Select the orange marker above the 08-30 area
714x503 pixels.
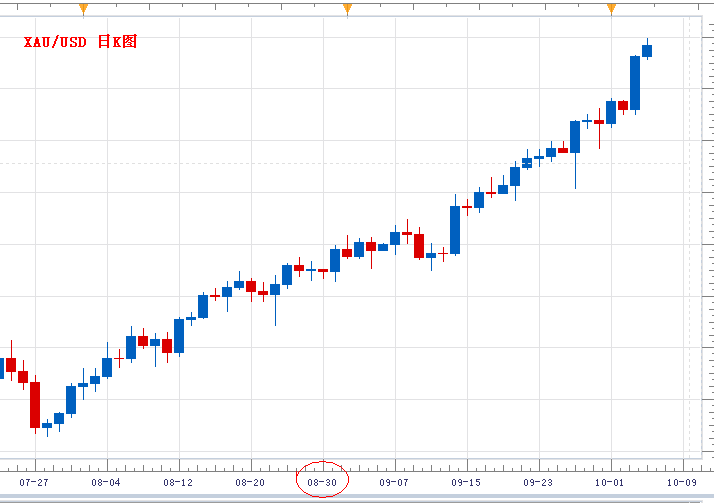point(347,9)
